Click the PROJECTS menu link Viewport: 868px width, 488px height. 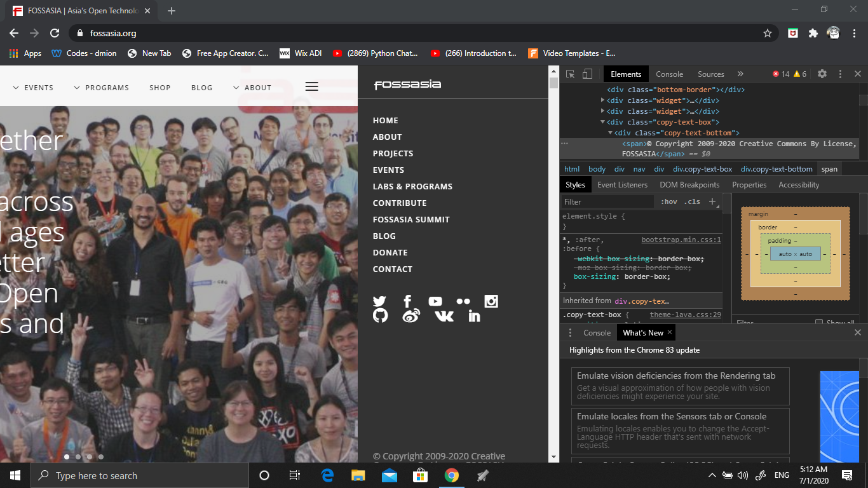pyautogui.click(x=393, y=153)
